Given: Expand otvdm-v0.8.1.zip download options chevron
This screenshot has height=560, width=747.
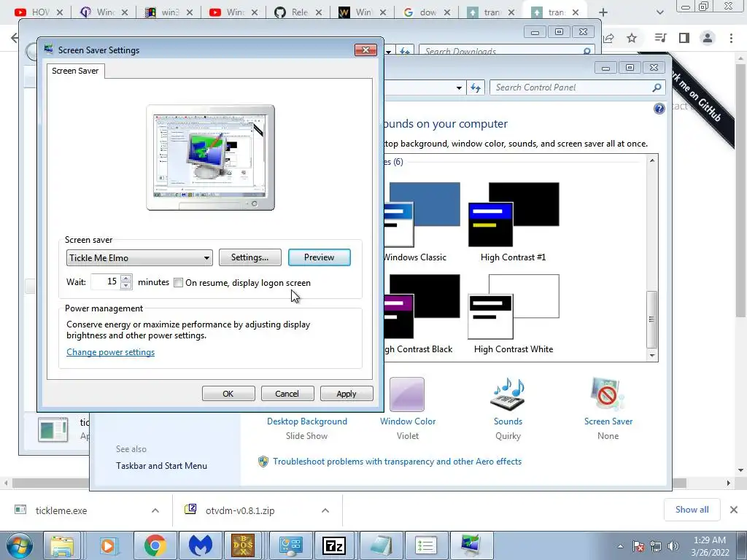Looking at the screenshot, I should click(325, 510).
